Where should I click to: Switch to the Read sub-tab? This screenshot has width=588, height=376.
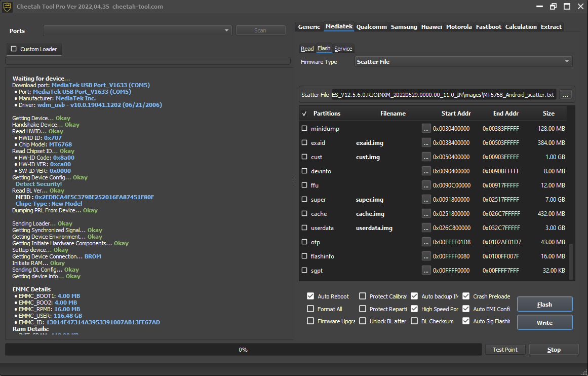pos(307,49)
